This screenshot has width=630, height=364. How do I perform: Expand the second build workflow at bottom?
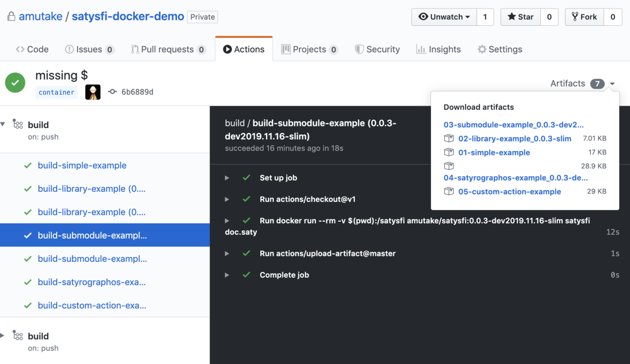tap(3, 336)
